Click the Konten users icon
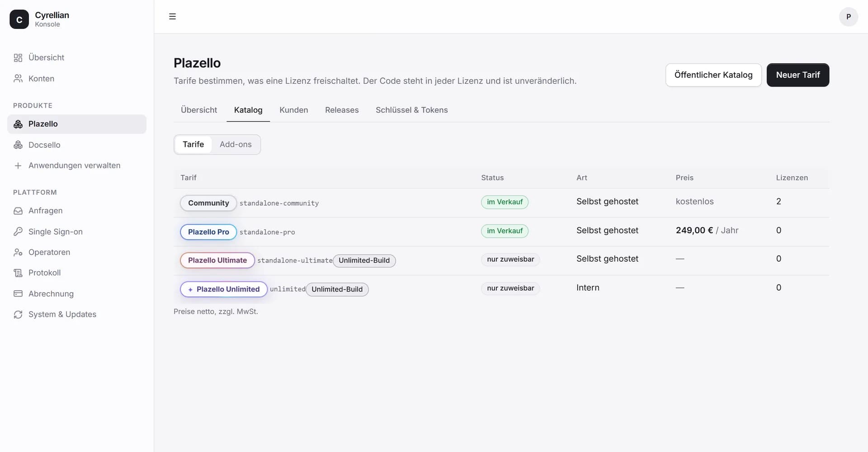 point(18,79)
